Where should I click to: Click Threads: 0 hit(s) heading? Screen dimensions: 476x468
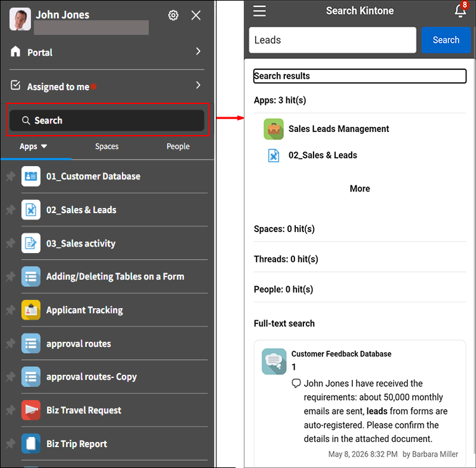click(x=286, y=259)
